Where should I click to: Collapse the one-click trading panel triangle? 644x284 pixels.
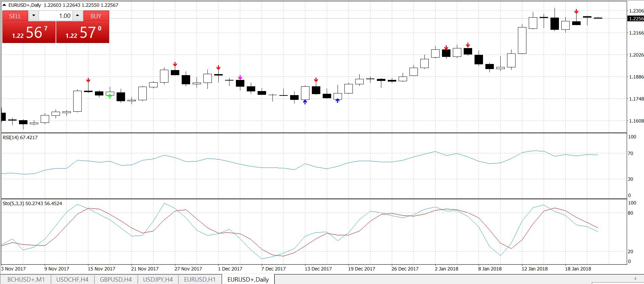click(x=4, y=5)
